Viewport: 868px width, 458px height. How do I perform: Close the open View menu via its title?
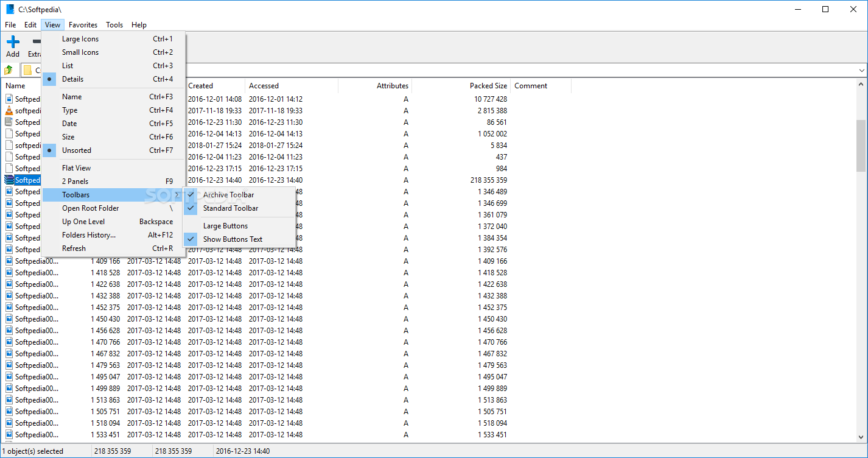[52, 25]
